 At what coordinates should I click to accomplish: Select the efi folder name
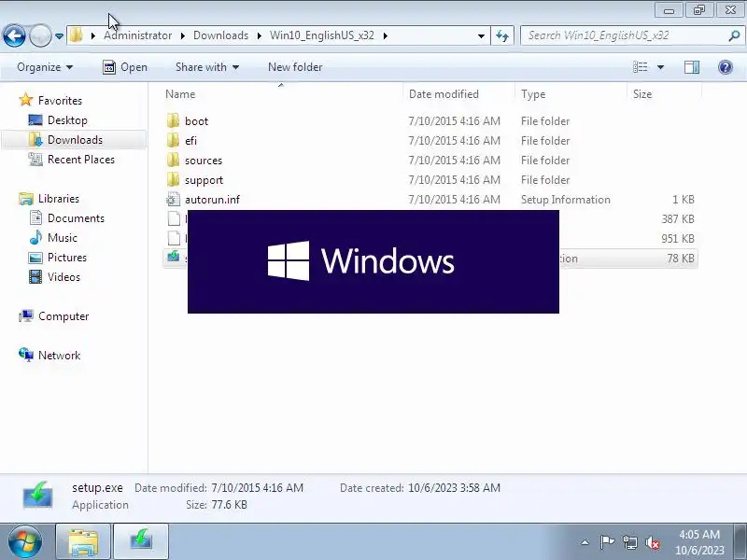click(x=190, y=141)
